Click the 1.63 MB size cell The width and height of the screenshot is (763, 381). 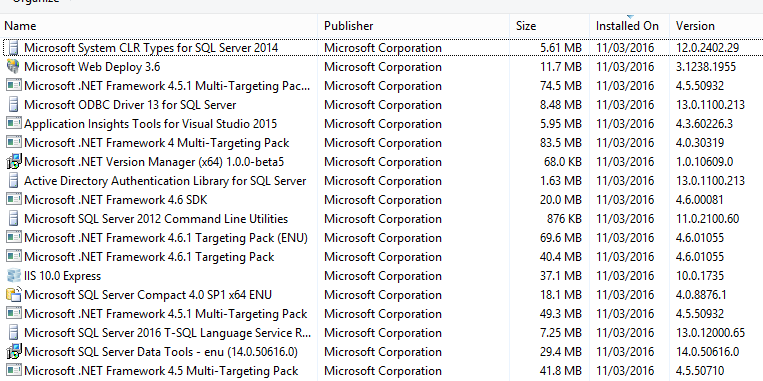(561, 181)
